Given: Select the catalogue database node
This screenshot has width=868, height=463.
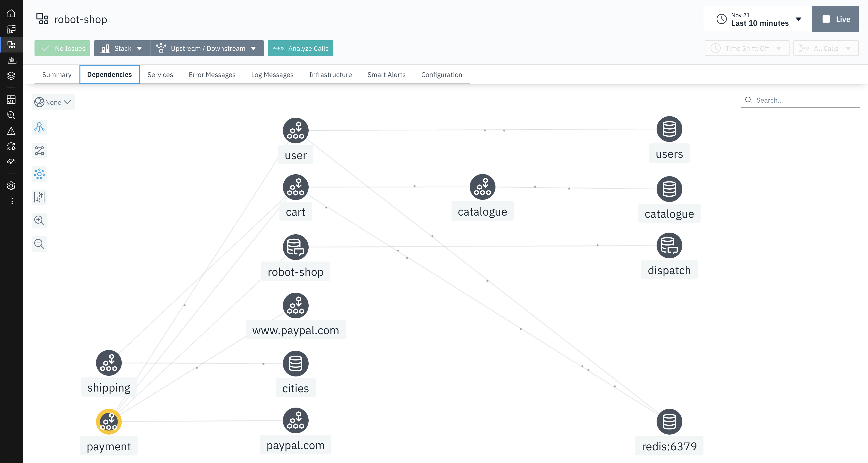Looking at the screenshot, I should click(669, 189).
